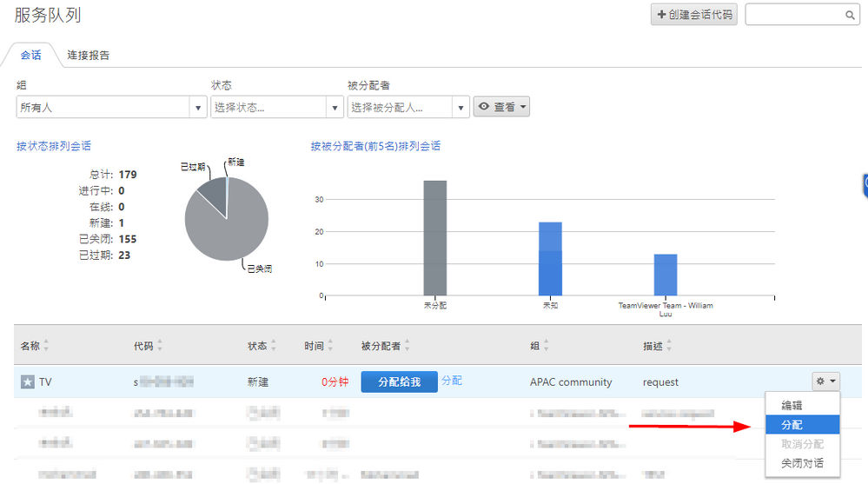Click the 分配 link in TV row
The width and height of the screenshot is (868, 484).
452,381
